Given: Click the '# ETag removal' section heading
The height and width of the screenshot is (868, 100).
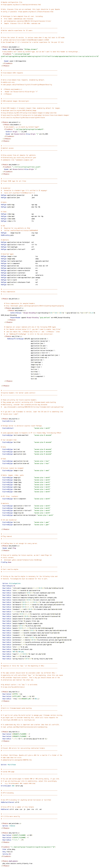Looking at the screenshot, I should click(x=6, y=536).
